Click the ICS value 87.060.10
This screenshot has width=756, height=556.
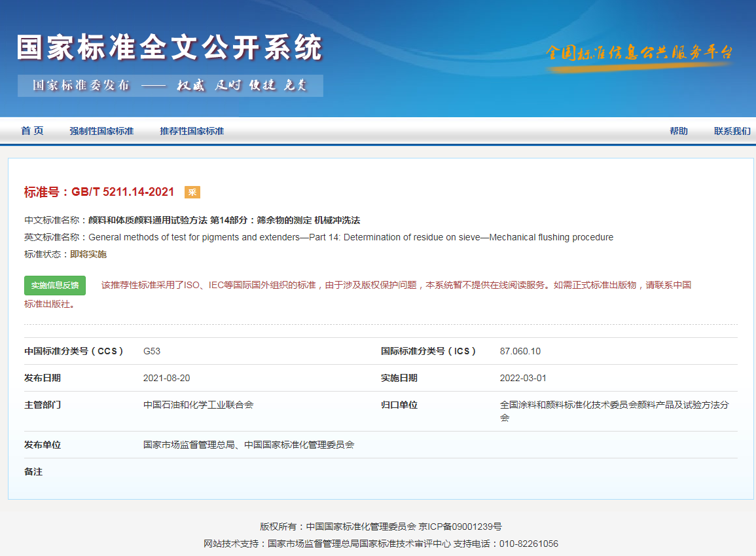(520, 351)
